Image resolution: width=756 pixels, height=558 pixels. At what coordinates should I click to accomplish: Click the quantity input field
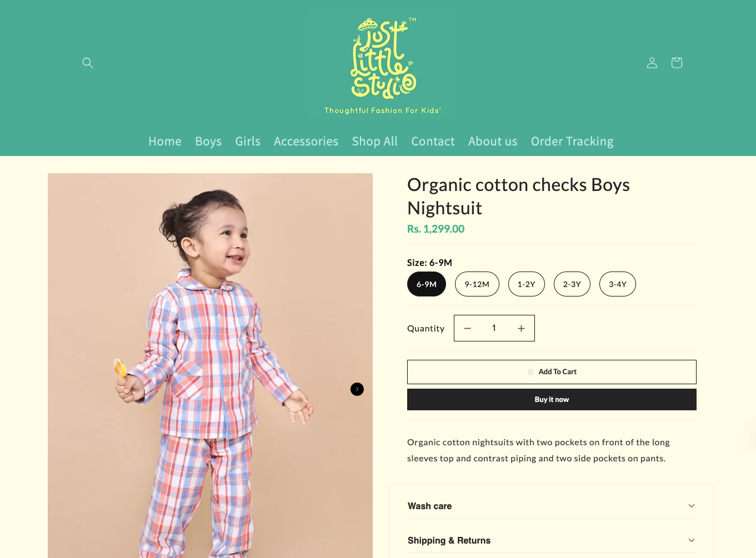pyautogui.click(x=494, y=328)
